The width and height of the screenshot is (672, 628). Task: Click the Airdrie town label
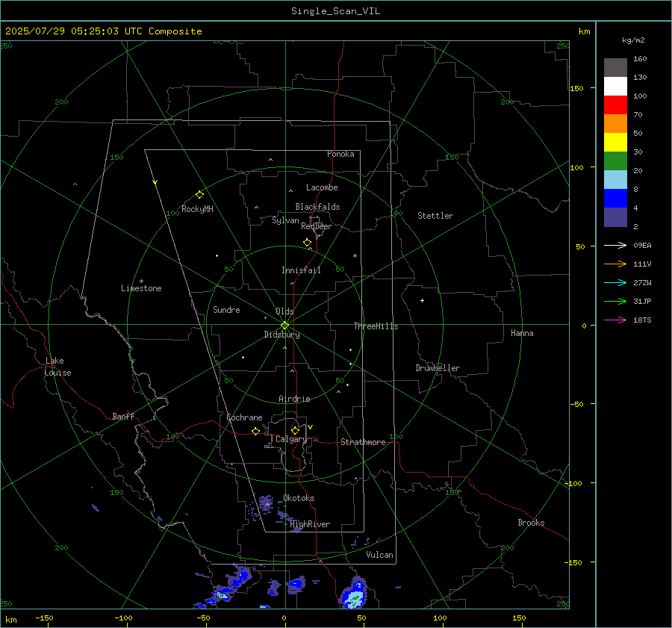click(x=294, y=399)
